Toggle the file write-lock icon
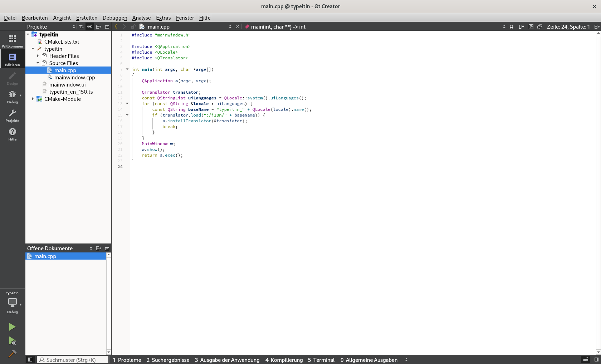 pyautogui.click(x=133, y=26)
